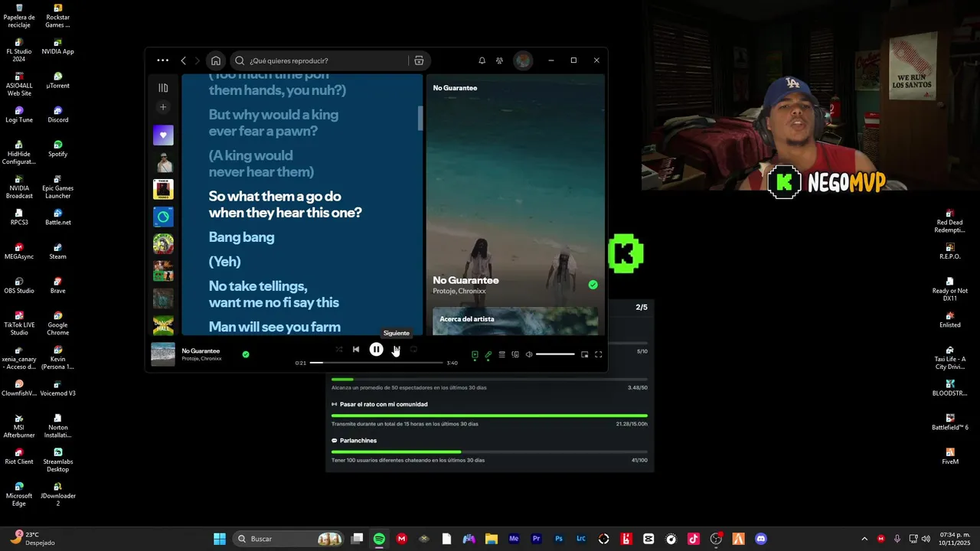Open Spotify from the taskbar
Screen dimensions: 980x551
coord(379,539)
